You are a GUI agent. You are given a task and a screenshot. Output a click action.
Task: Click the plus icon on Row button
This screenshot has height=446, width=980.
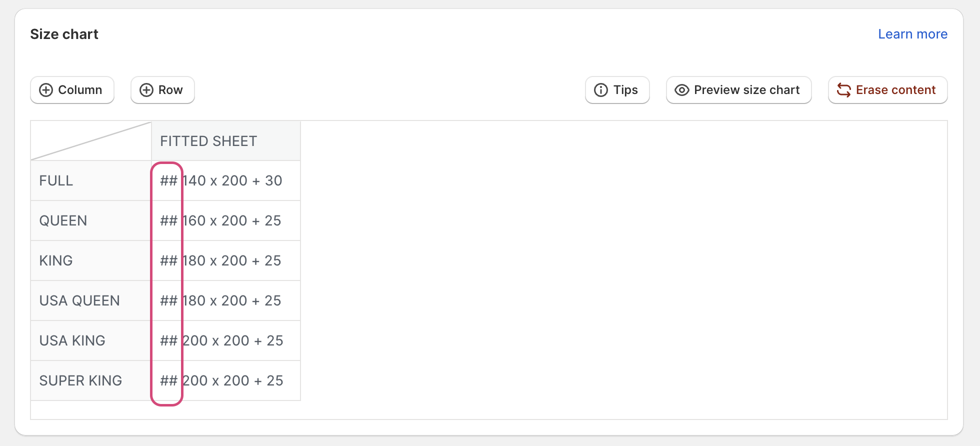coord(146,90)
